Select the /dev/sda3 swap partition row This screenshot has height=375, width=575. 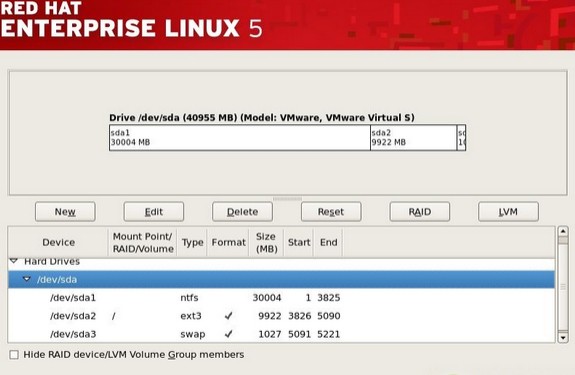[x=281, y=334]
